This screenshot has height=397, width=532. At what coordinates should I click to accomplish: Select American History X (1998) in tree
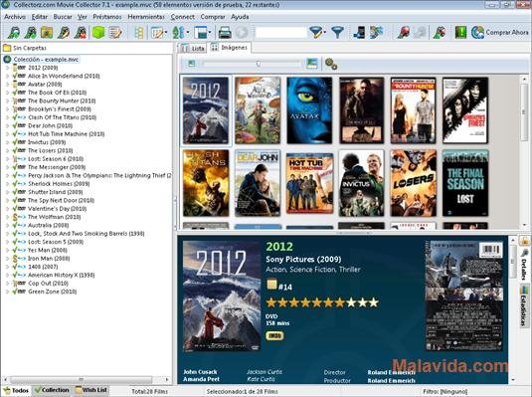(x=61, y=275)
